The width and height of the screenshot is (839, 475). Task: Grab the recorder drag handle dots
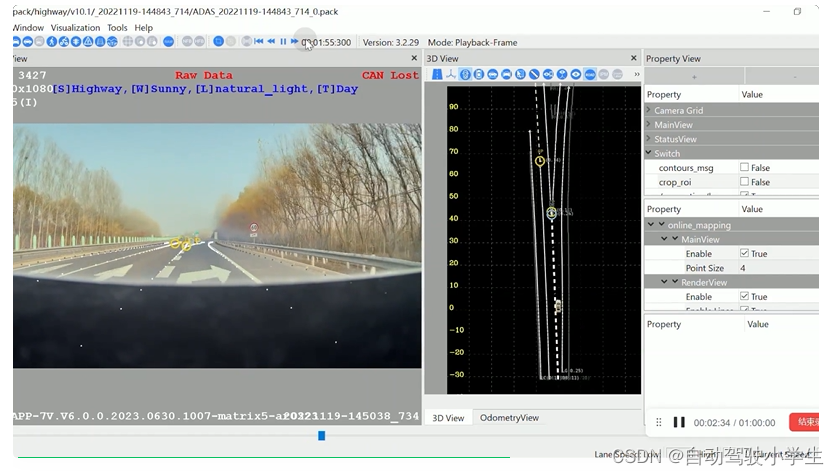pyautogui.click(x=659, y=423)
